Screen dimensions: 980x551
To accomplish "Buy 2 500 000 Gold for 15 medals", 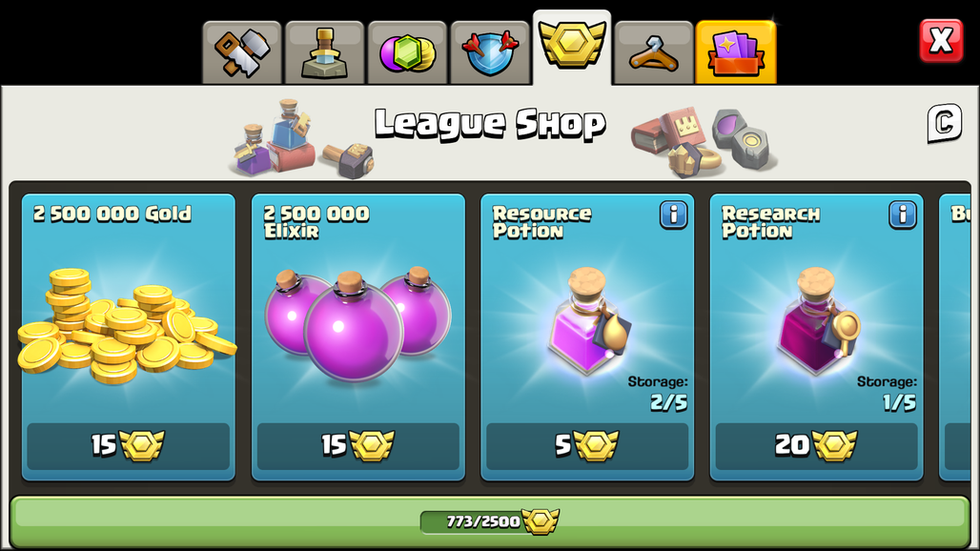I will pos(128,446).
